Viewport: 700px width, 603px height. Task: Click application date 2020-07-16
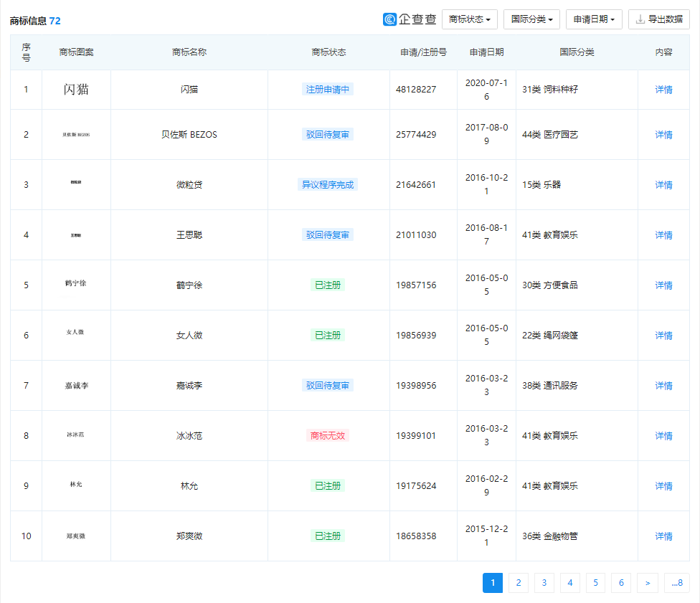(486, 90)
